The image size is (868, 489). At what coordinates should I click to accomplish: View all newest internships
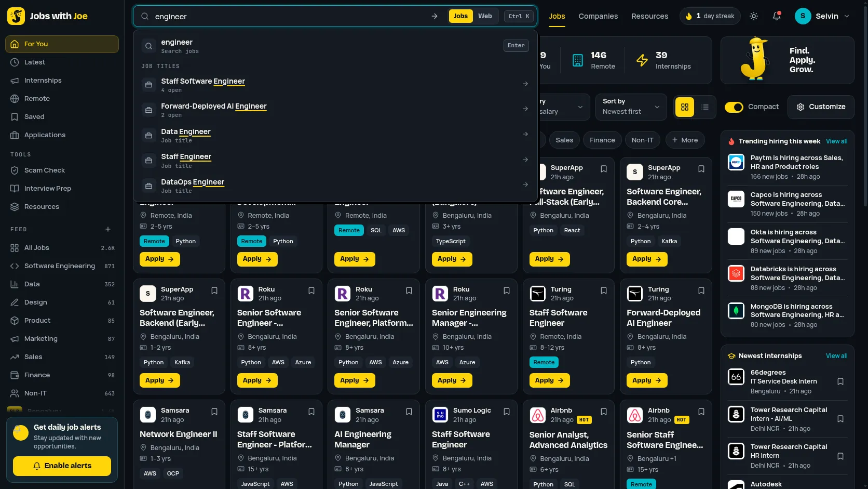pyautogui.click(x=836, y=356)
